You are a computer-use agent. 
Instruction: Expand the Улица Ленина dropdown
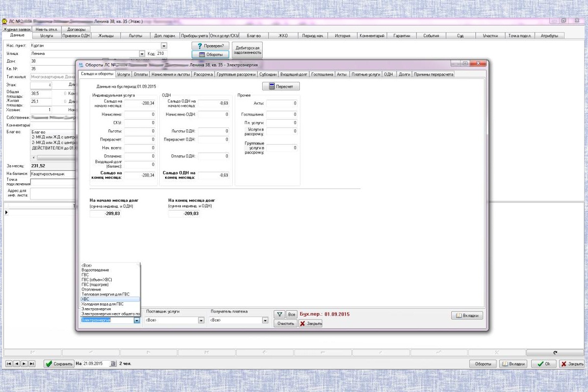[142, 54]
